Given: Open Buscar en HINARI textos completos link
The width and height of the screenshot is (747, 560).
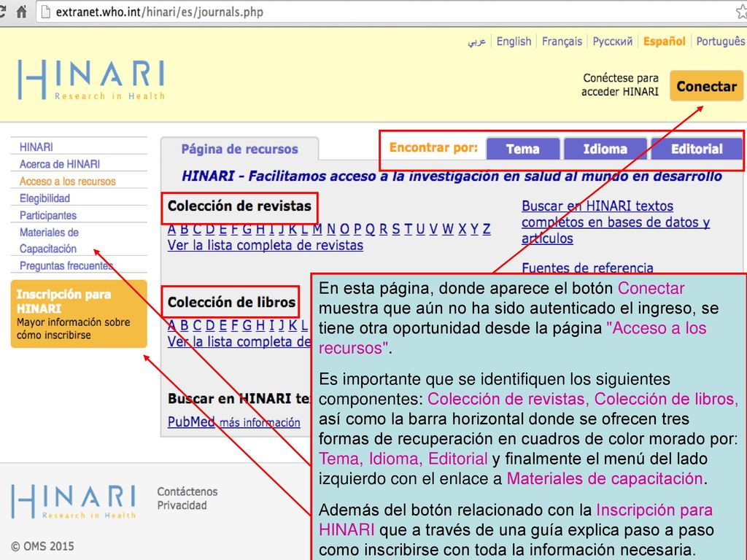Looking at the screenshot, I should 616,222.
